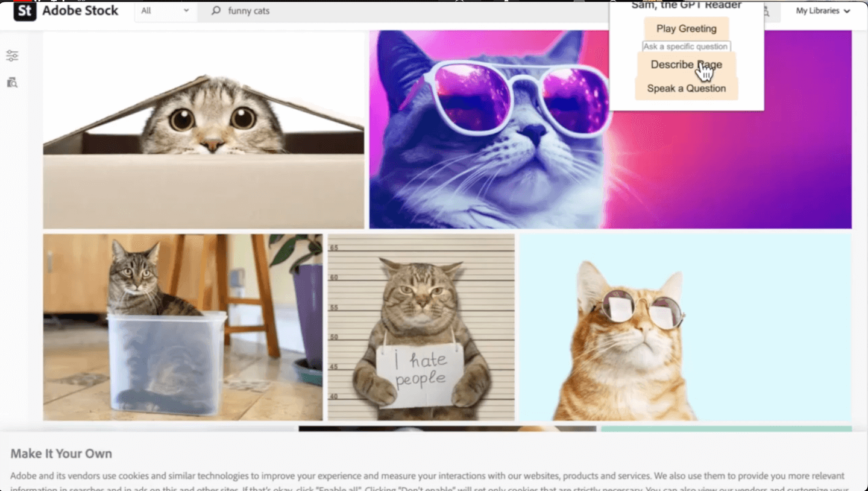Image resolution: width=868 pixels, height=491 pixels.
Task: Open the All category dropdown
Action: [165, 10]
